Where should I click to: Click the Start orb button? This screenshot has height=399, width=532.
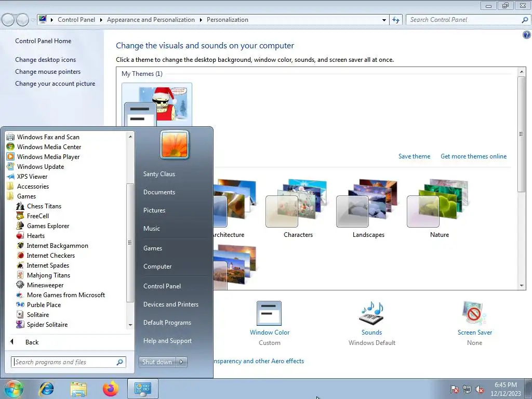point(14,389)
